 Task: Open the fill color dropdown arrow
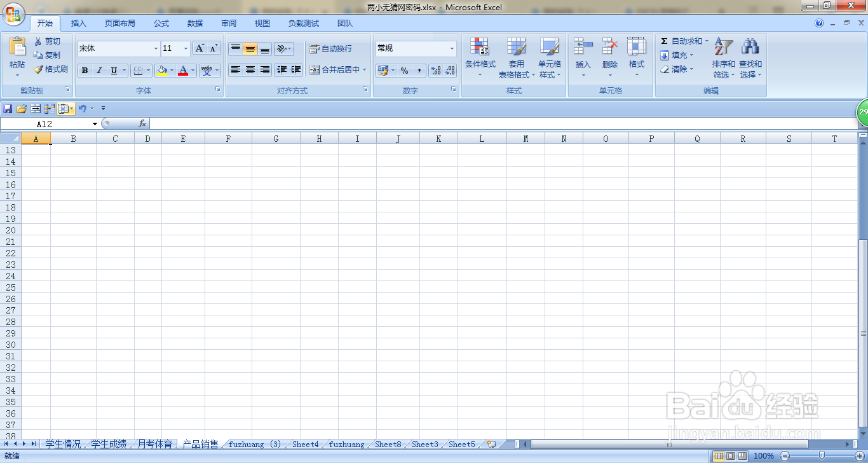point(172,71)
